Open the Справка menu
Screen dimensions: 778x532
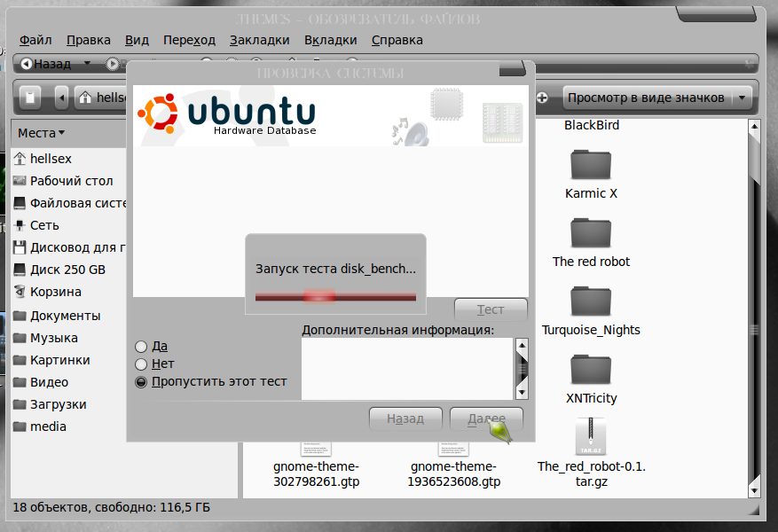397,40
